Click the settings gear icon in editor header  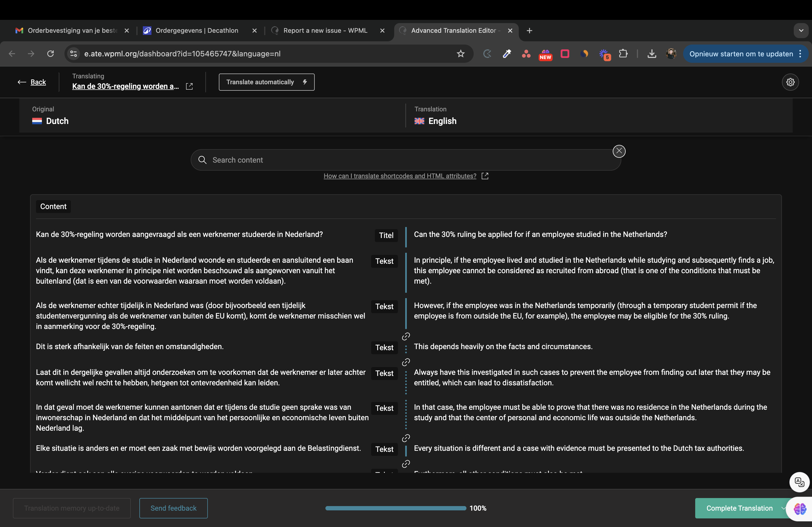pos(790,82)
